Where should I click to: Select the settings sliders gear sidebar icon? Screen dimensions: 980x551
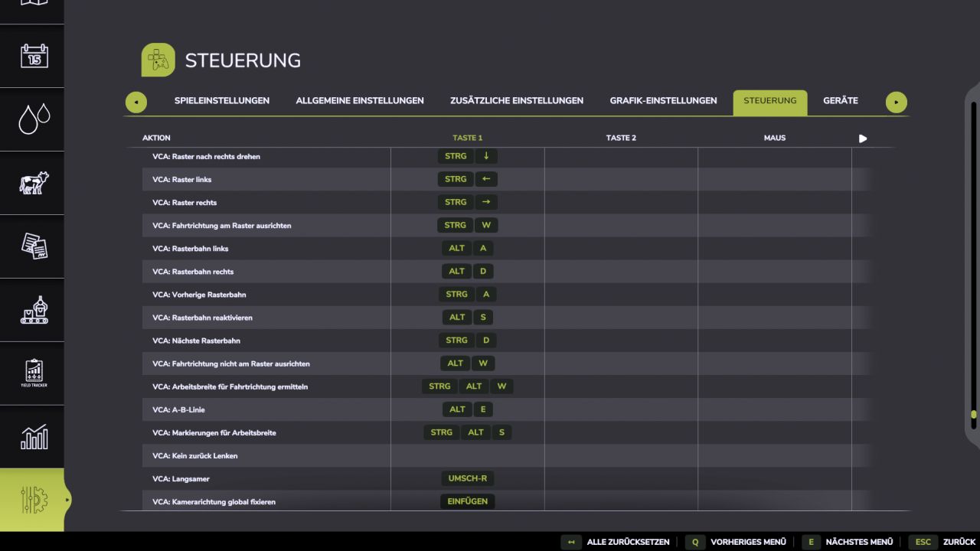[34, 500]
